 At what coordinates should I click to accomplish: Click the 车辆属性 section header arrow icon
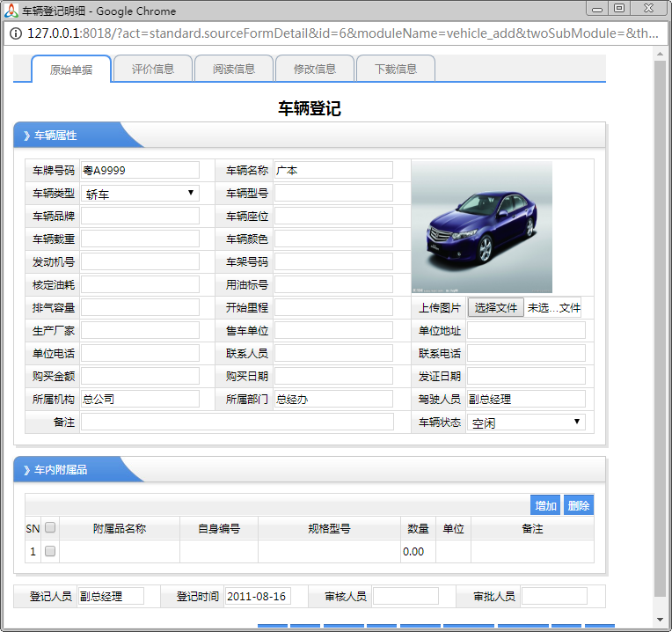pyautogui.click(x=26, y=136)
